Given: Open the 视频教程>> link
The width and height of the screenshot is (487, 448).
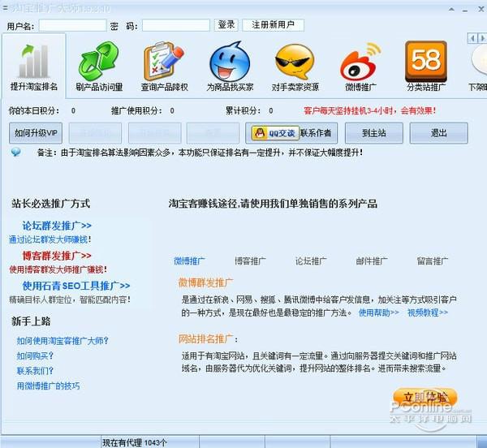Looking at the screenshot, I should [428, 312].
